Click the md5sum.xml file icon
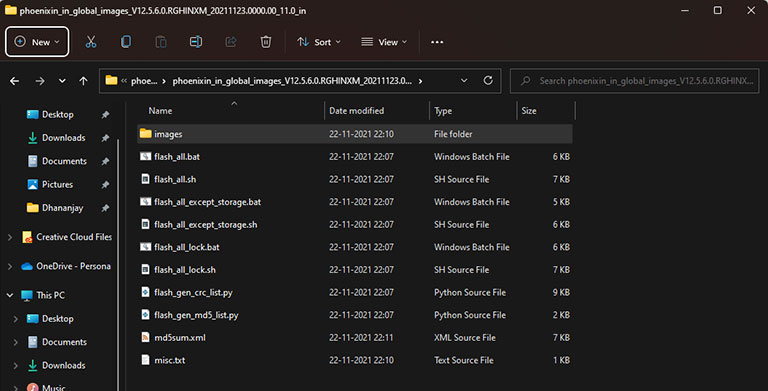Viewport: 768px width, 391px height. point(145,337)
